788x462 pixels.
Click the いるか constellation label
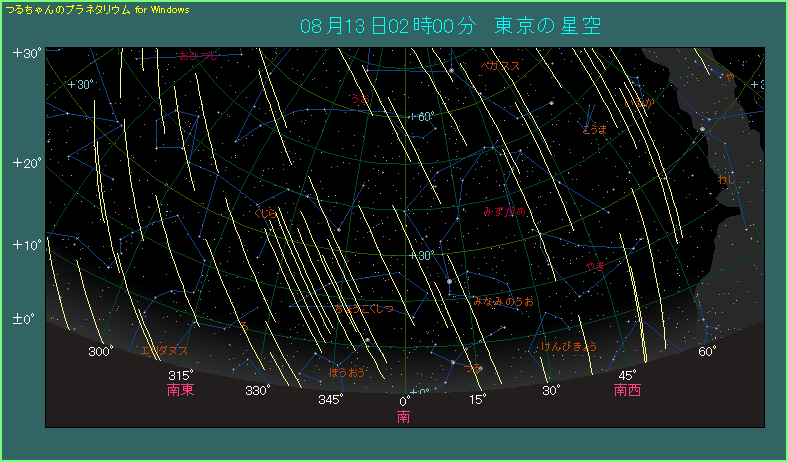tap(637, 102)
